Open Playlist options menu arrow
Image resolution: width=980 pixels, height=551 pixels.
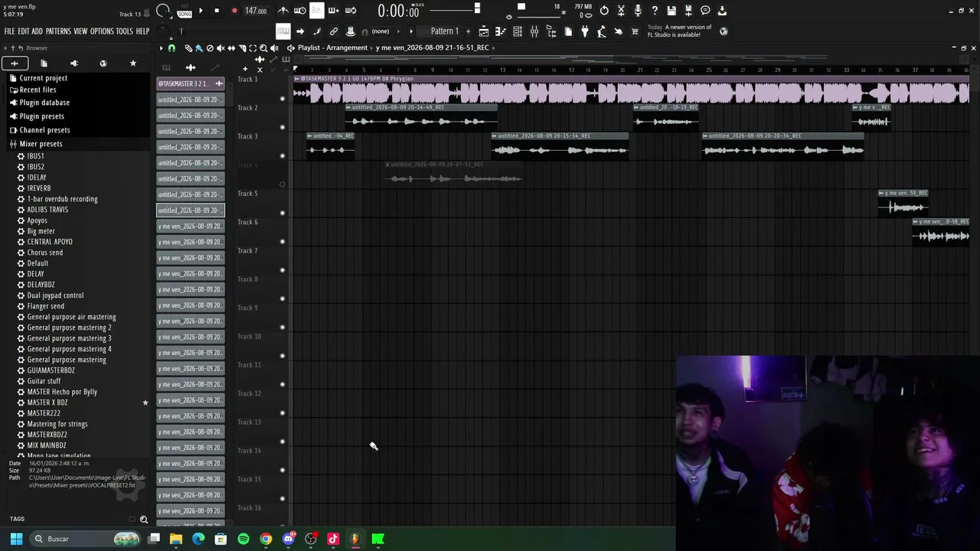coord(162,48)
